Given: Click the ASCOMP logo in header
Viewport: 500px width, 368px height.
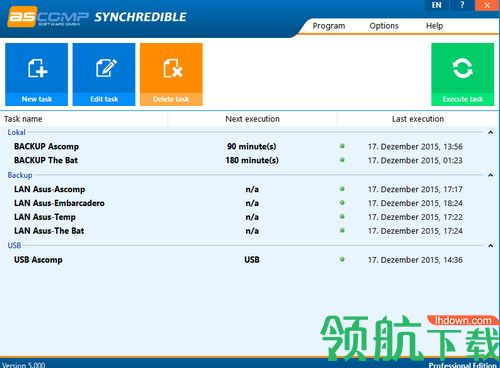Looking at the screenshot, I should (48, 17).
